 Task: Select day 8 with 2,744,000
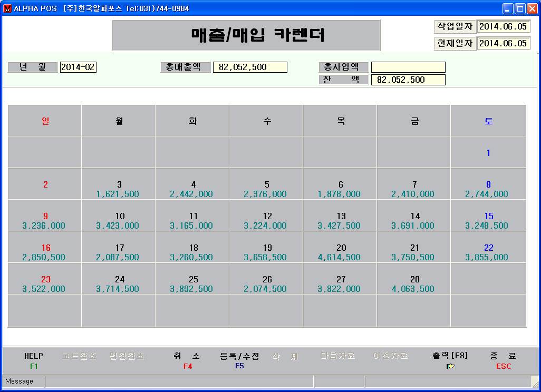coord(489,184)
